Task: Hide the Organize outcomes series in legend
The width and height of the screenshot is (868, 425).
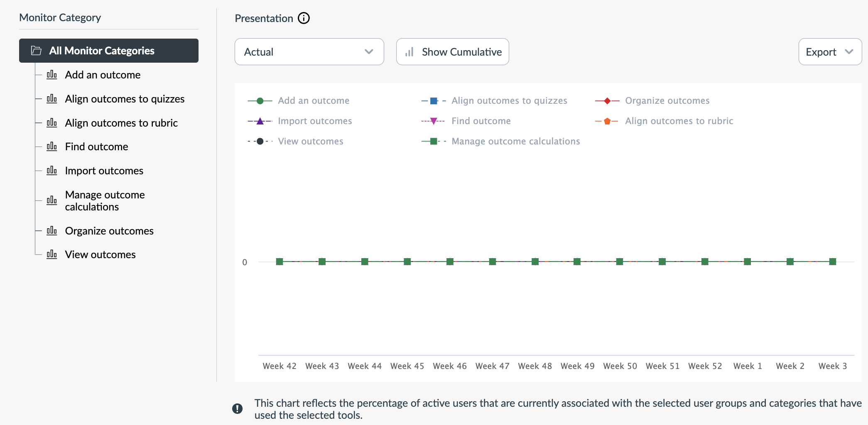Action: (x=667, y=100)
